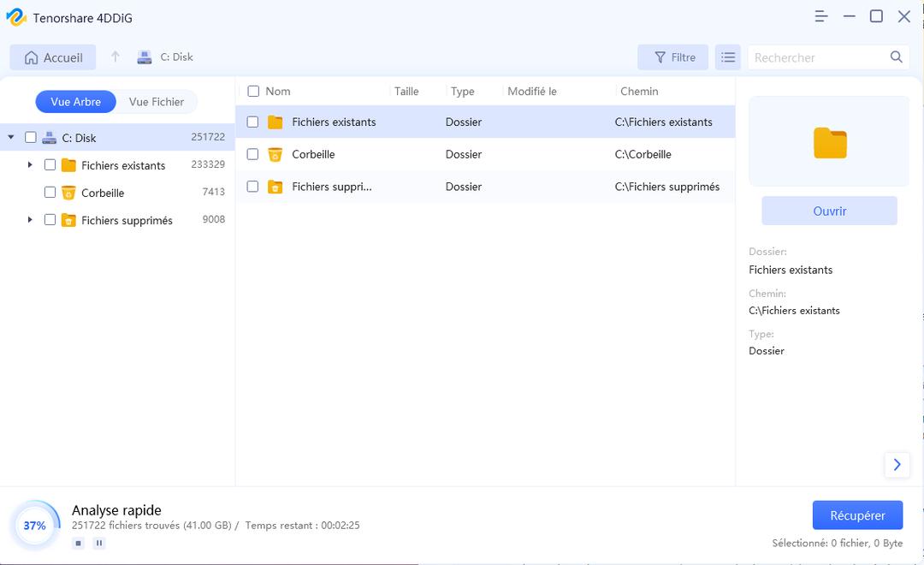Click Fichiers existants folder icon in list
924x565 pixels.
pos(275,122)
